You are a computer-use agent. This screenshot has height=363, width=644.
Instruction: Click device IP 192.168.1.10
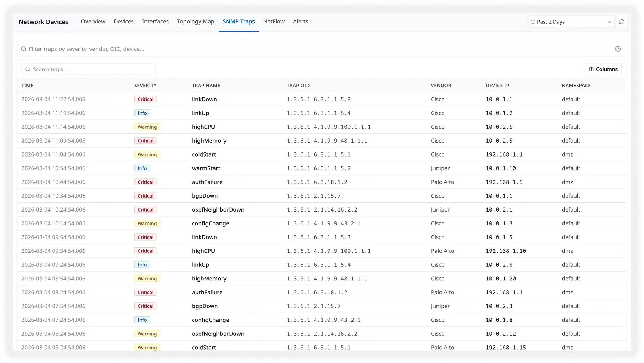pyautogui.click(x=505, y=251)
